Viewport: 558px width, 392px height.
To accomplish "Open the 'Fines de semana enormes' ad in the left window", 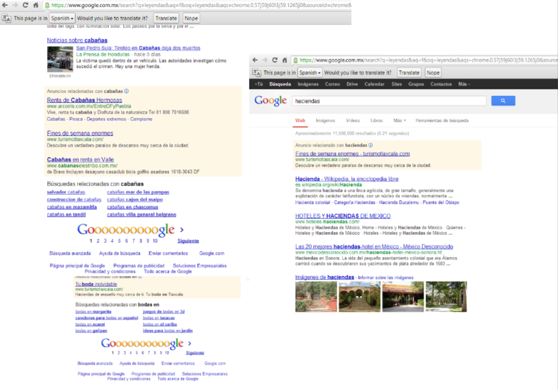I will pos(80,133).
